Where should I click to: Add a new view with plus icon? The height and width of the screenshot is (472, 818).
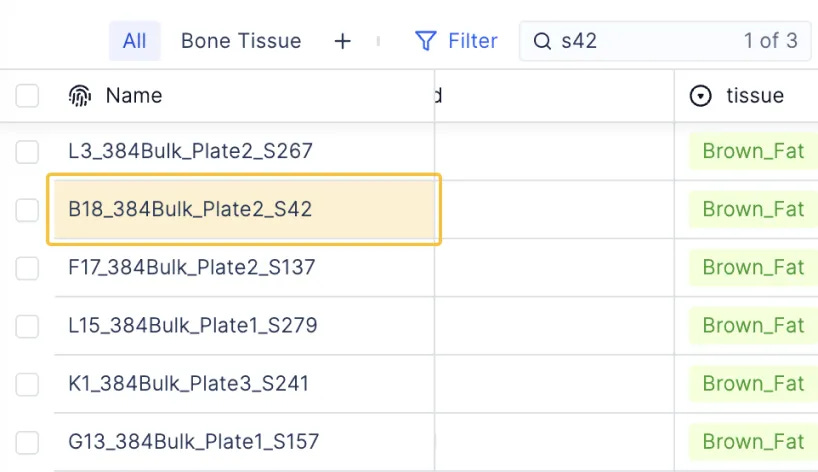(342, 41)
